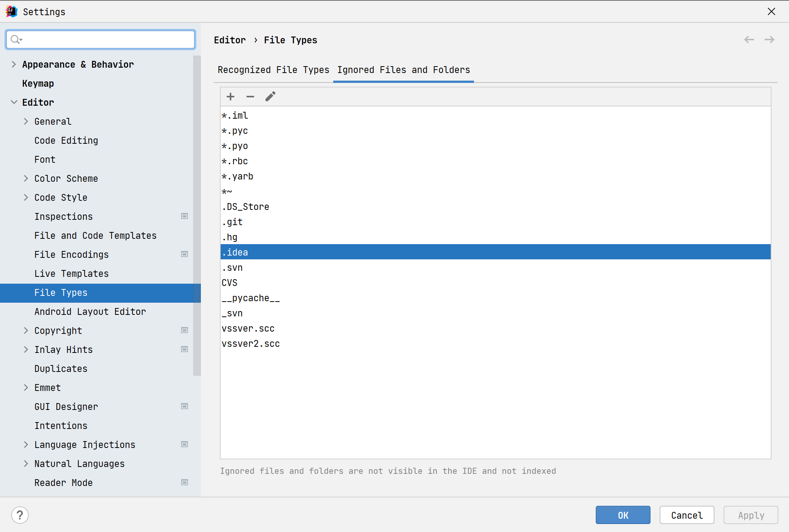The height and width of the screenshot is (532, 789).
Task: Select the .svn entry
Action: [x=496, y=267]
